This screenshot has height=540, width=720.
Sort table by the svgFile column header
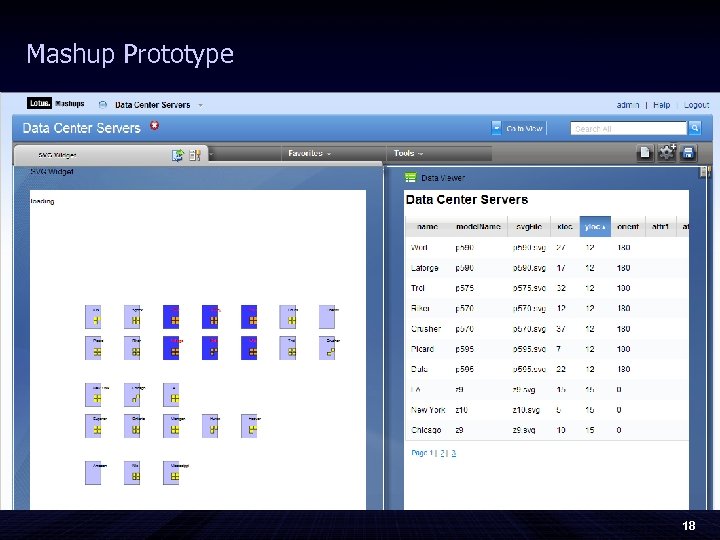coord(529,226)
